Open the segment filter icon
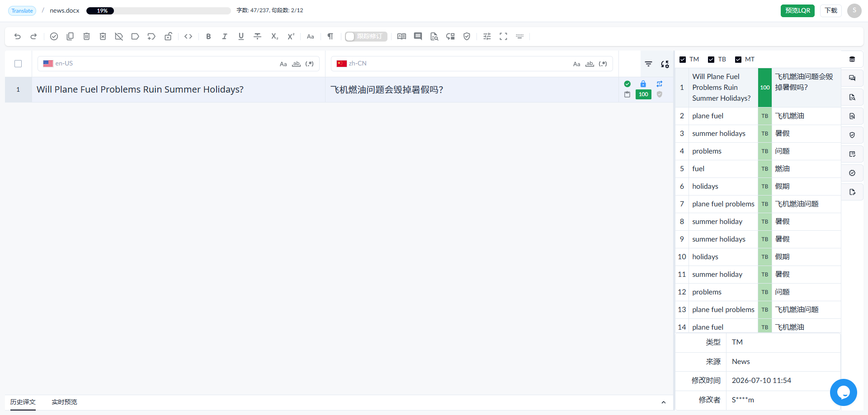Viewport: 868px width, 415px height. click(x=648, y=64)
